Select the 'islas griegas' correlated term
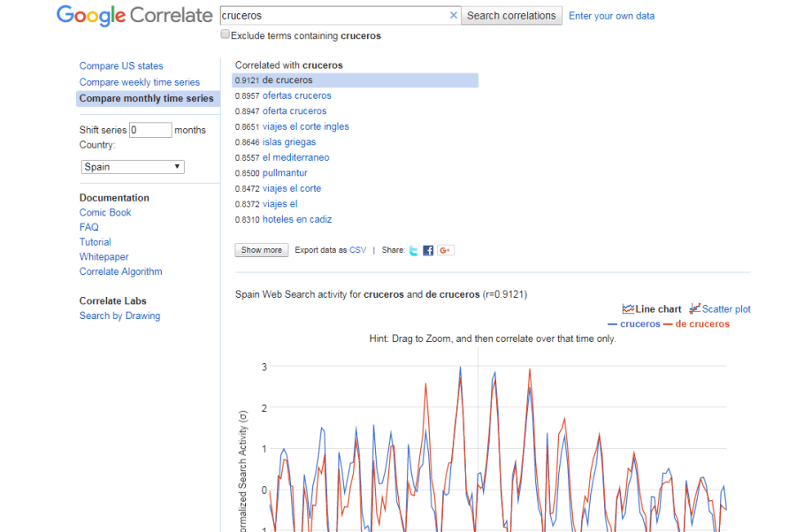This screenshot has width=796, height=532. [288, 142]
